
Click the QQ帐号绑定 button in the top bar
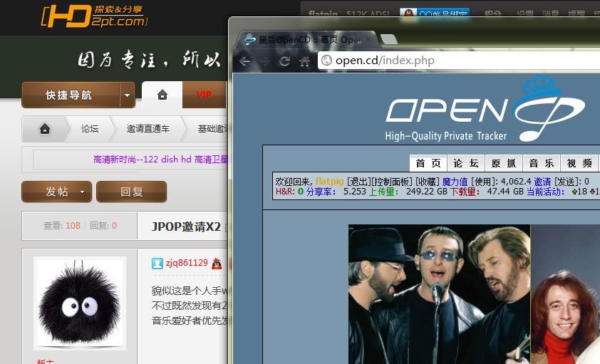click(435, 13)
